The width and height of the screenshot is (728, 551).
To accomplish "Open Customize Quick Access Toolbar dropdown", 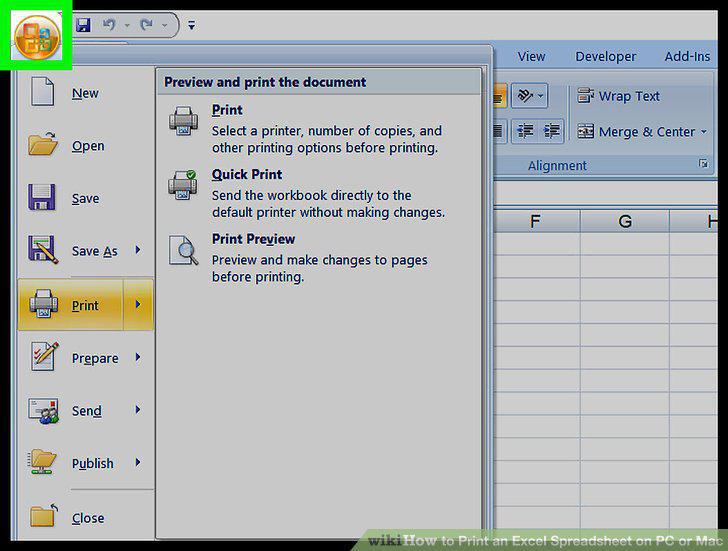I will (191, 25).
